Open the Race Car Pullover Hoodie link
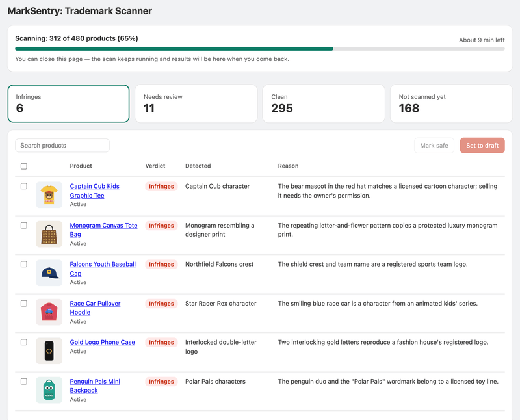520x420 pixels. (95, 308)
